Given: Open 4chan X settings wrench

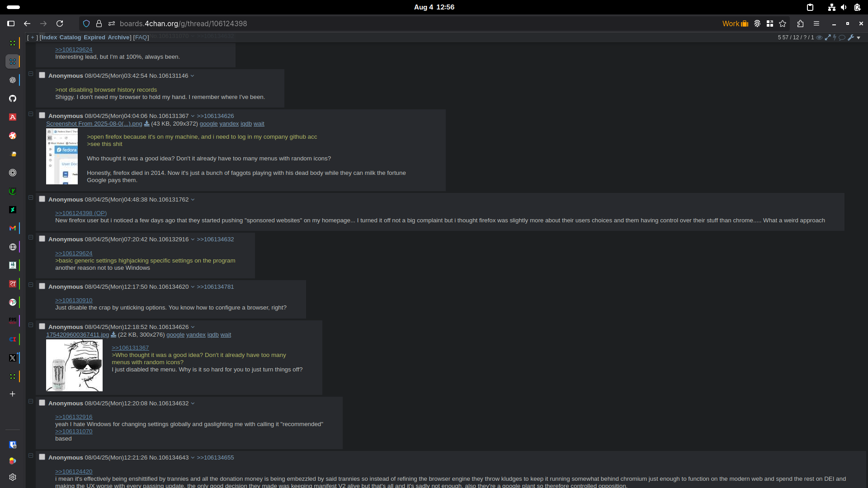Looking at the screenshot, I should click(851, 38).
